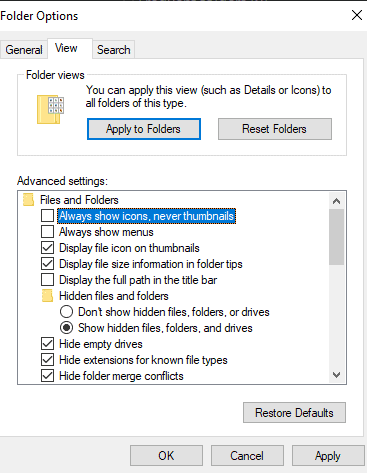Select Don't show hidden files, folders, or drives
Viewport: 367px width, 473px height.
pos(66,312)
